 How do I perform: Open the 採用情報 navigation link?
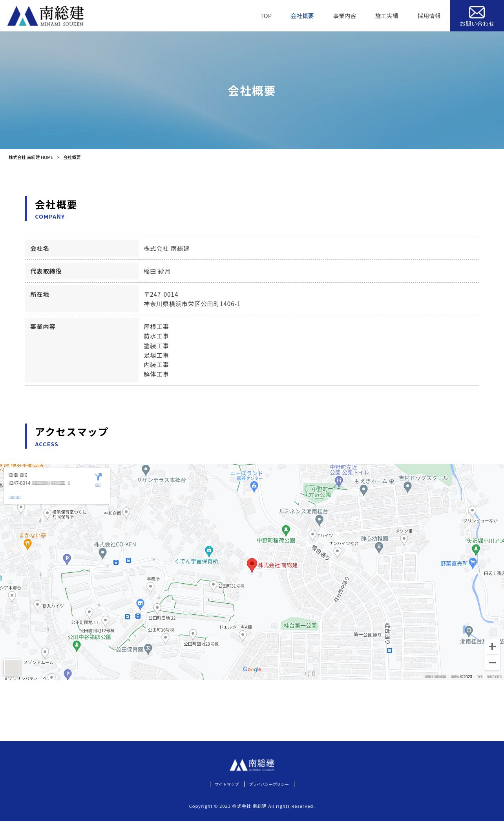click(x=429, y=16)
